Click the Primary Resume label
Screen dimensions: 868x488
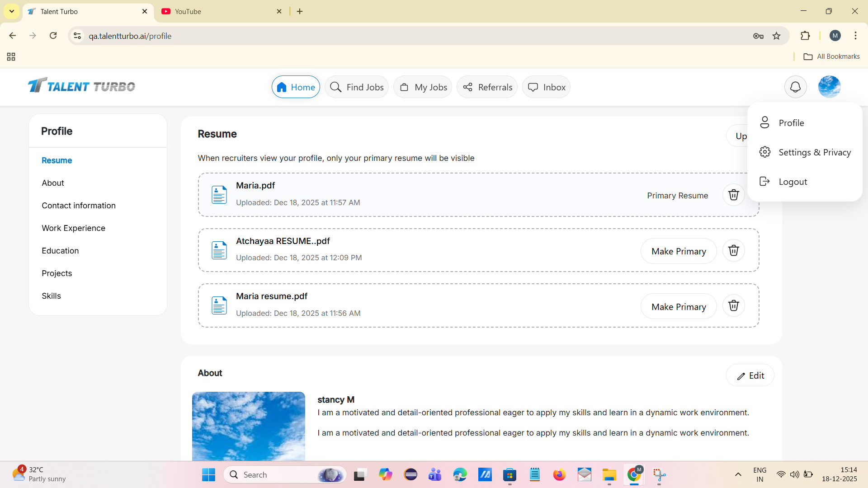pyautogui.click(x=677, y=196)
